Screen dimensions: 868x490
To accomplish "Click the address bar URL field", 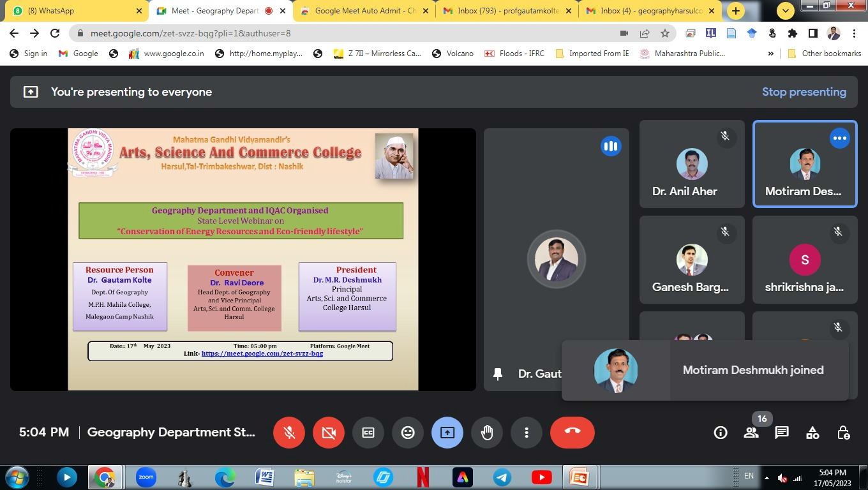I will pyautogui.click(x=345, y=33).
